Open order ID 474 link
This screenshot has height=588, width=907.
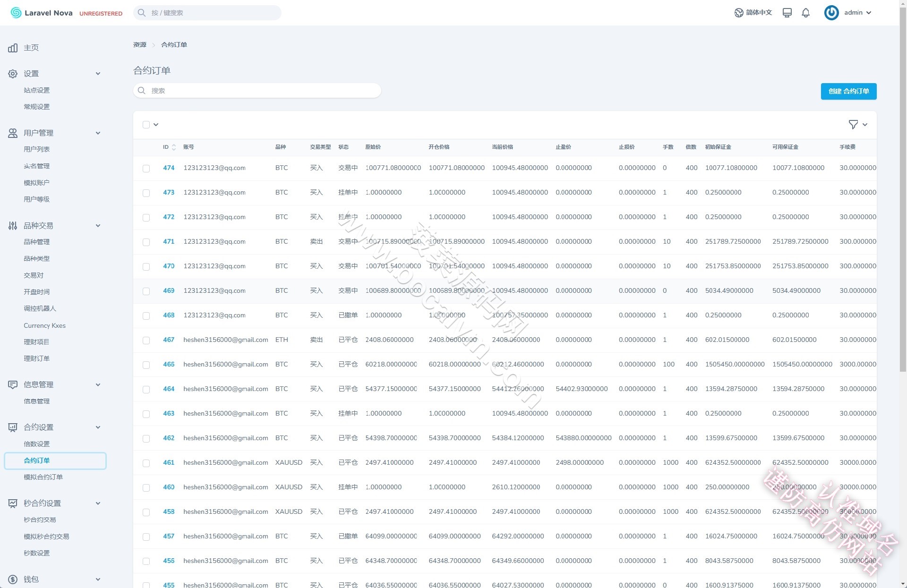[169, 168]
